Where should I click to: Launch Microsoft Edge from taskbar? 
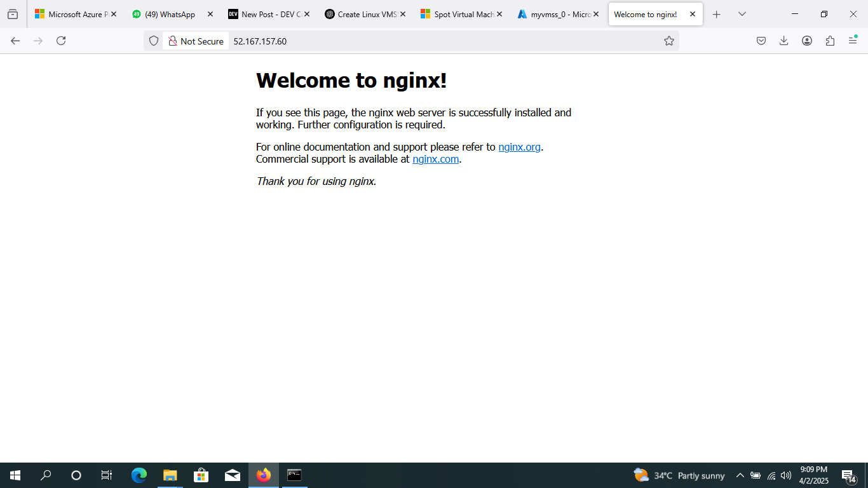pyautogui.click(x=139, y=475)
